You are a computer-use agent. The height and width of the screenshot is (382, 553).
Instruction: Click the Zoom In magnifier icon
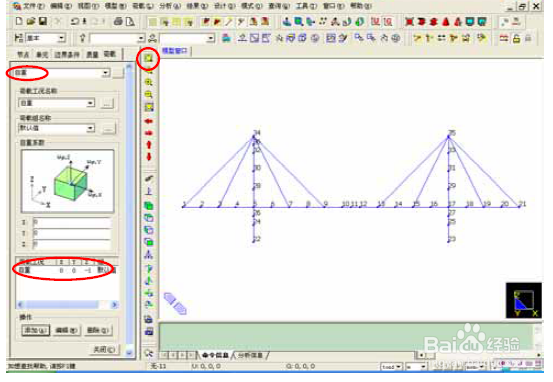pyautogui.click(x=149, y=82)
